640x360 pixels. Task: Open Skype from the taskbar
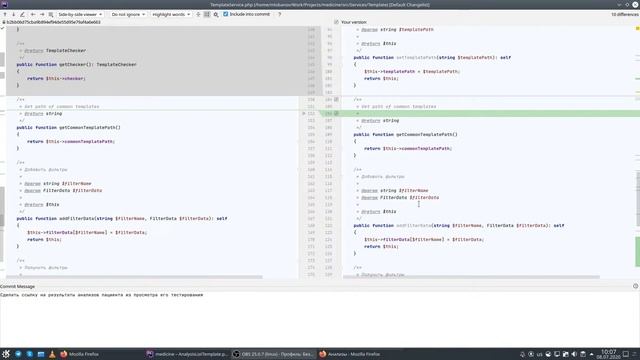click(30, 354)
